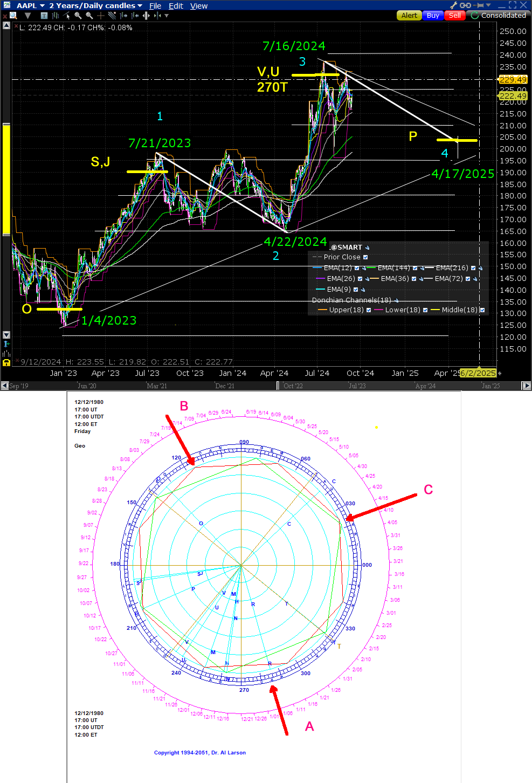Viewport: 532px width, 783px height.
Task: Open the Edit menu
Action: (x=176, y=6)
